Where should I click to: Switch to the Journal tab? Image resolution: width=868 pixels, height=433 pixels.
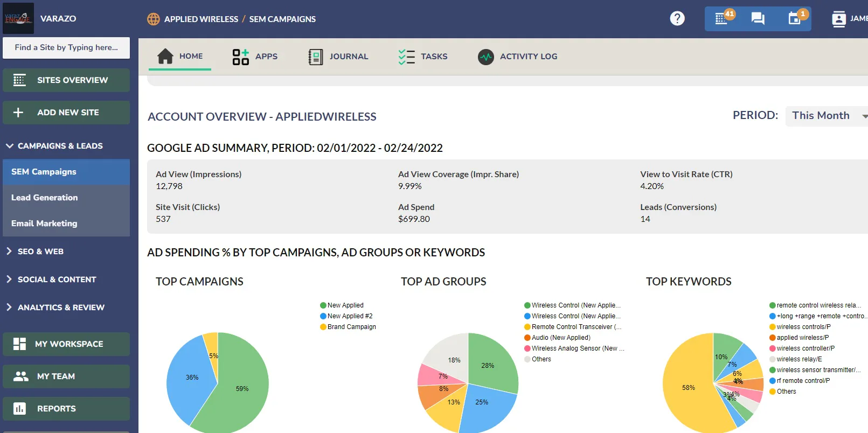[x=338, y=57]
